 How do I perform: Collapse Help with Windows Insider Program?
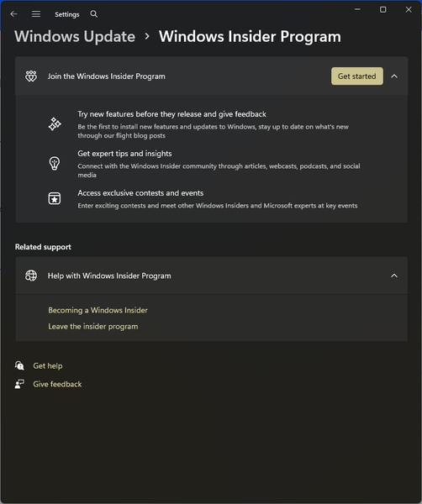[x=394, y=276]
